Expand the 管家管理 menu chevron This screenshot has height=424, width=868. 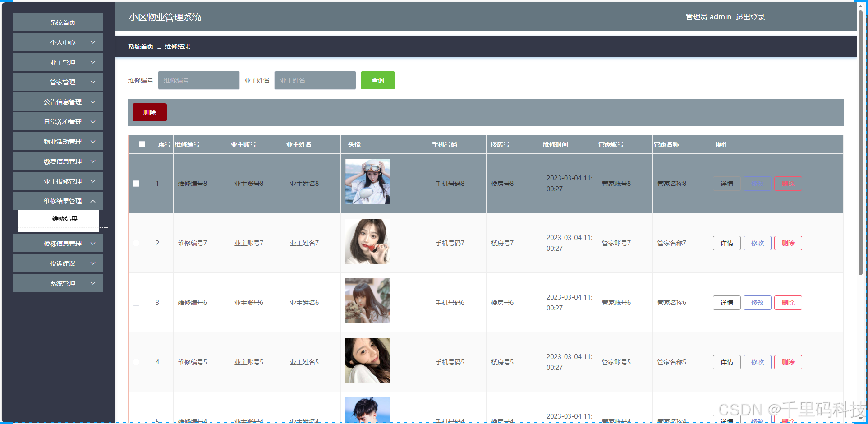click(93, 82)
